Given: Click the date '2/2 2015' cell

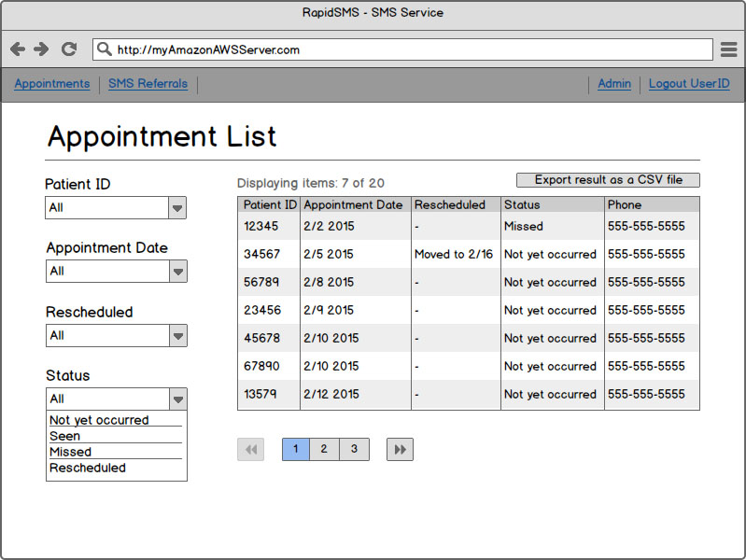Looking at the screenshot, I should pos(356,226).
